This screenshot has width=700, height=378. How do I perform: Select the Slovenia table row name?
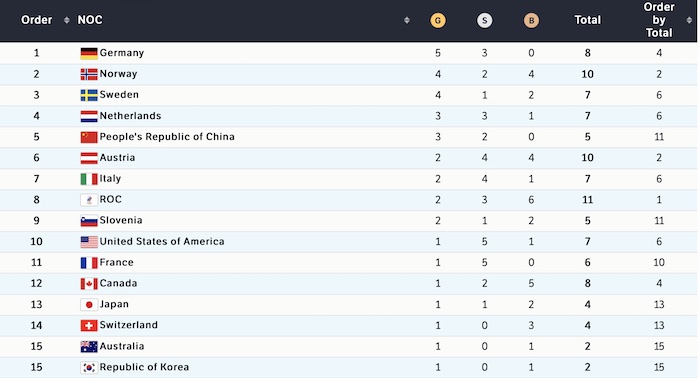(x=121, y=220)
